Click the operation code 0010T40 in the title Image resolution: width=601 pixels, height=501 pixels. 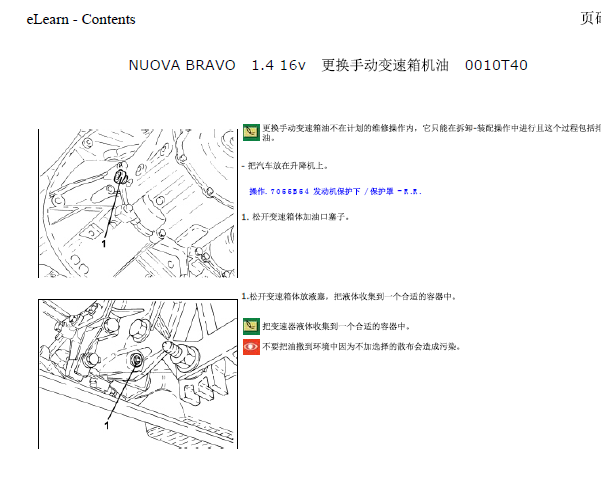point(496,65)
